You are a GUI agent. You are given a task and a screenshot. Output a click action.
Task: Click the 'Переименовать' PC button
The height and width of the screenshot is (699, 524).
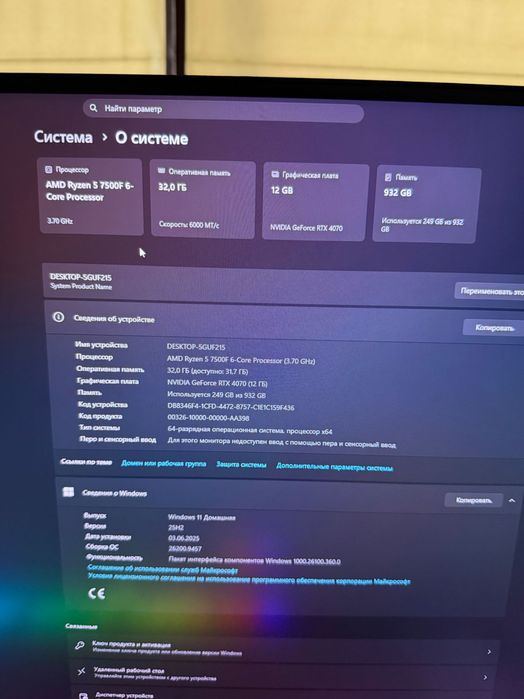point(490,291)
